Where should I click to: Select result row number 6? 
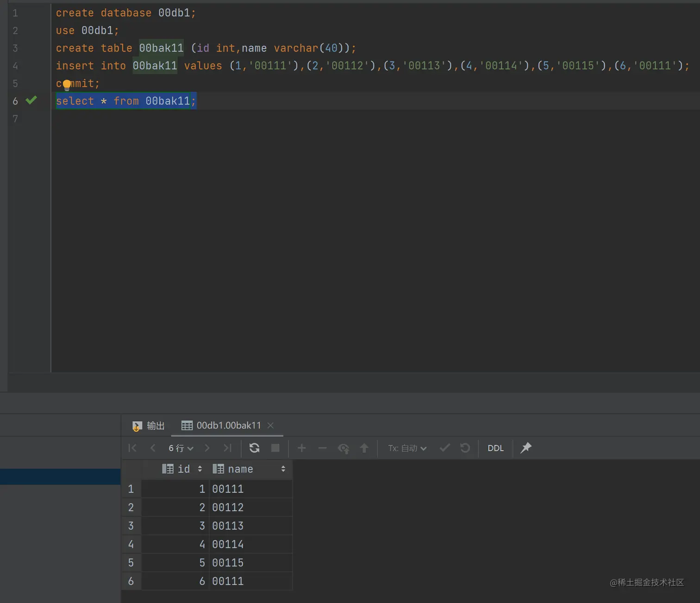coord(131,581)
